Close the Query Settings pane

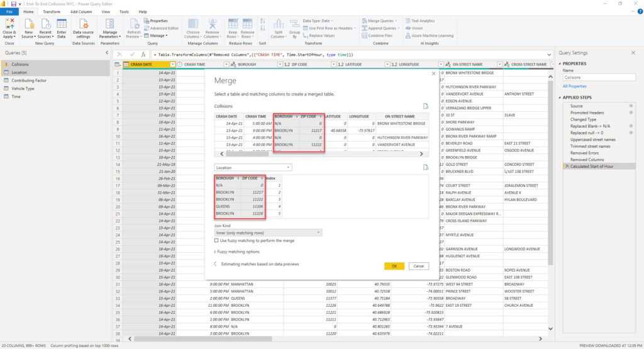click(633, 53)
